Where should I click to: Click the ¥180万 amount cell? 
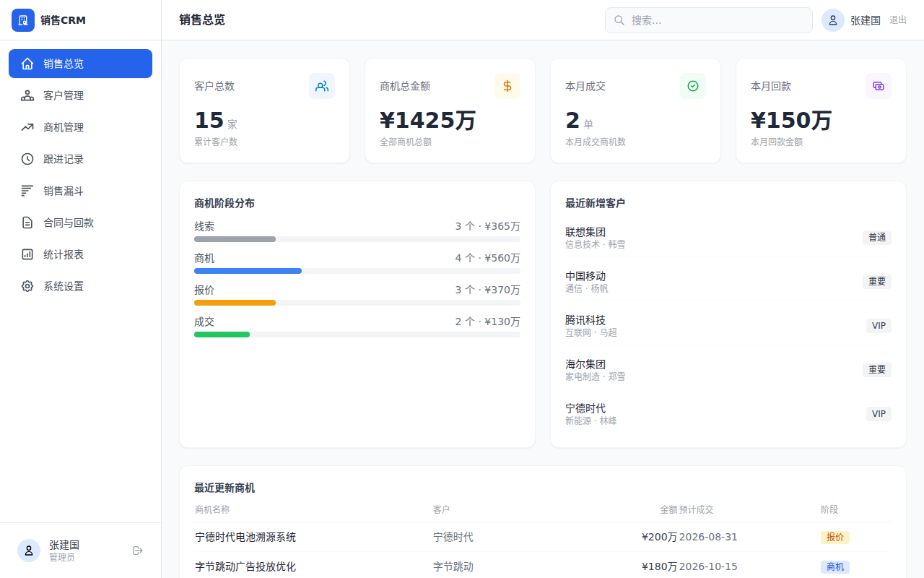pos(660,567)
